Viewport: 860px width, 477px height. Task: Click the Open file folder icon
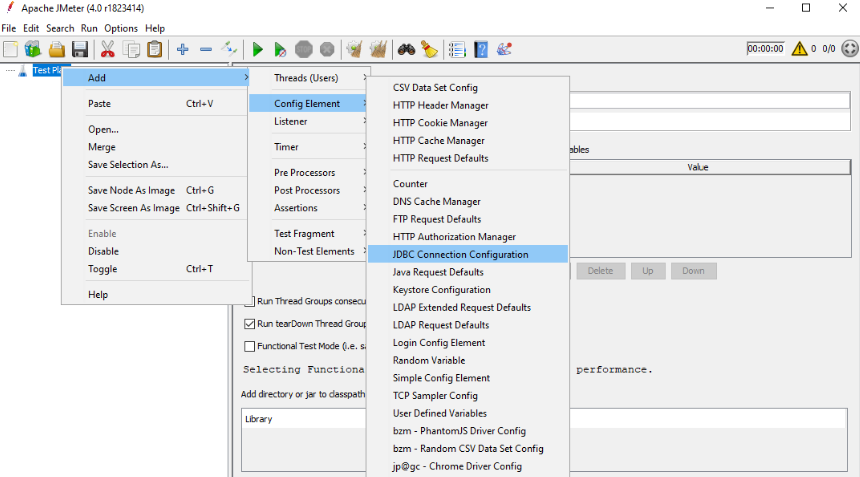point(56,49)
